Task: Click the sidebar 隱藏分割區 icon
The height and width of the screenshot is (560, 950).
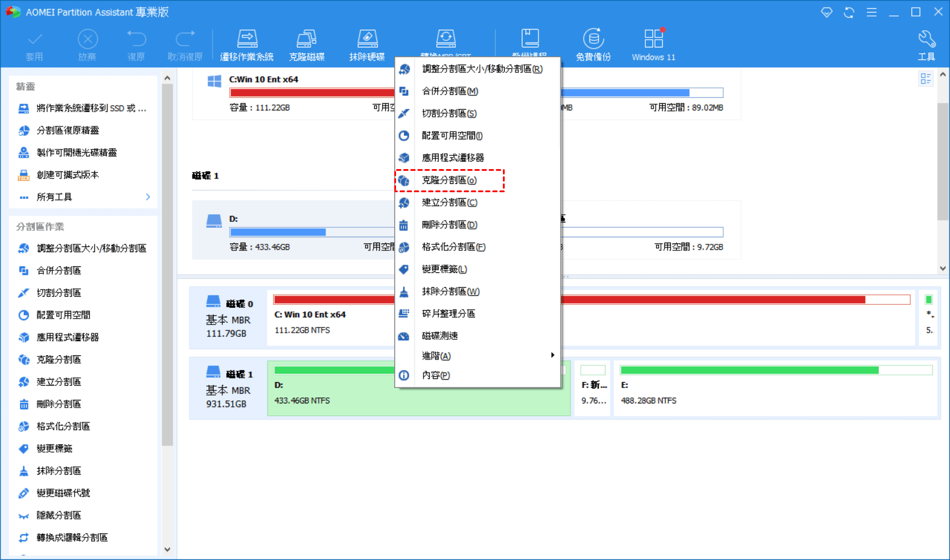Action: [24, 516]
